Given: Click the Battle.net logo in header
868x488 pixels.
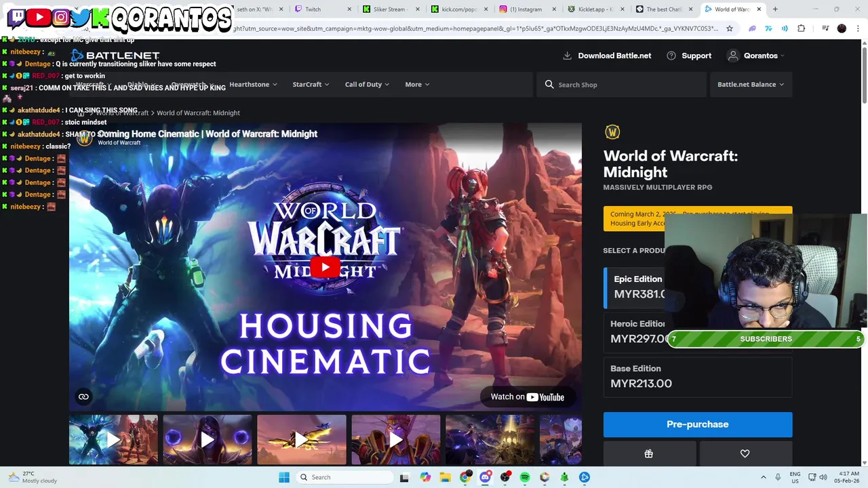Looking at the screenshot, I should pyautogui.click(x=115, y=56).
